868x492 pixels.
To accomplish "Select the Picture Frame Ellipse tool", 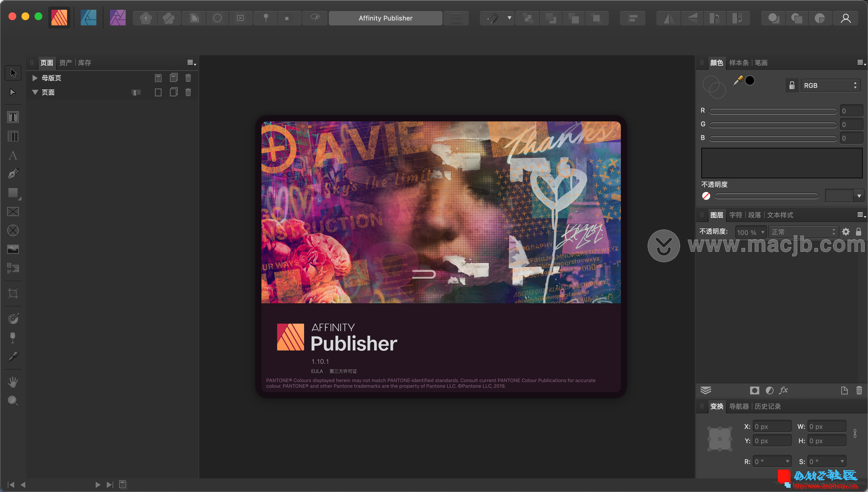I will click(13, 230).
